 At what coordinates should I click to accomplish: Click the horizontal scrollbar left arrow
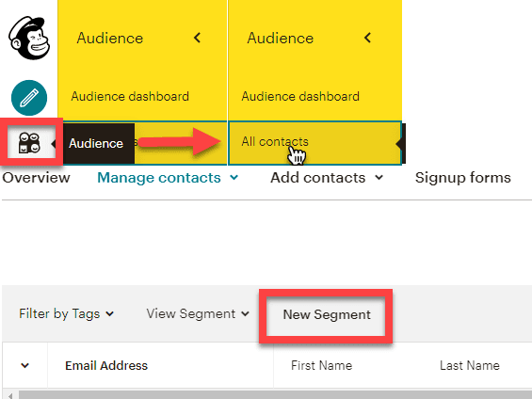(x=10, y=395)
